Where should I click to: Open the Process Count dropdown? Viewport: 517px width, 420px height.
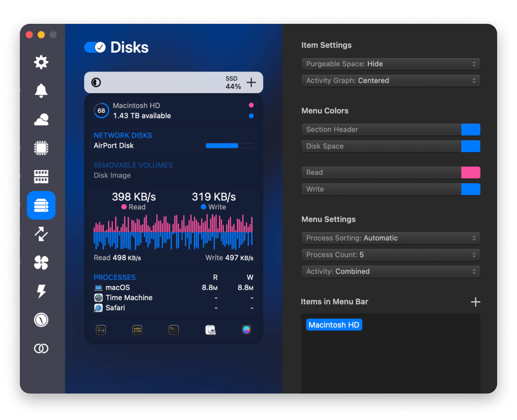[x=390, y=255]
